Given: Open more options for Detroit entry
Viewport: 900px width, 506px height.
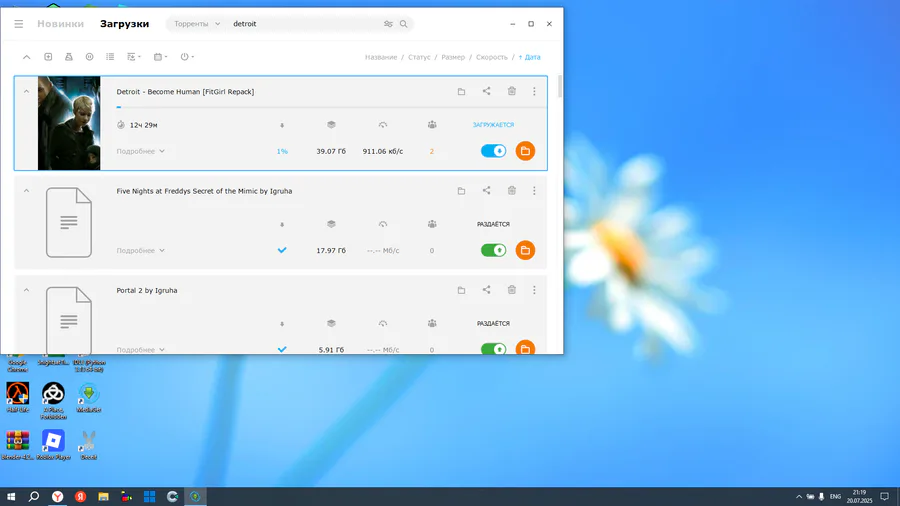Looking at the screenshot, I should pos(534,92).
